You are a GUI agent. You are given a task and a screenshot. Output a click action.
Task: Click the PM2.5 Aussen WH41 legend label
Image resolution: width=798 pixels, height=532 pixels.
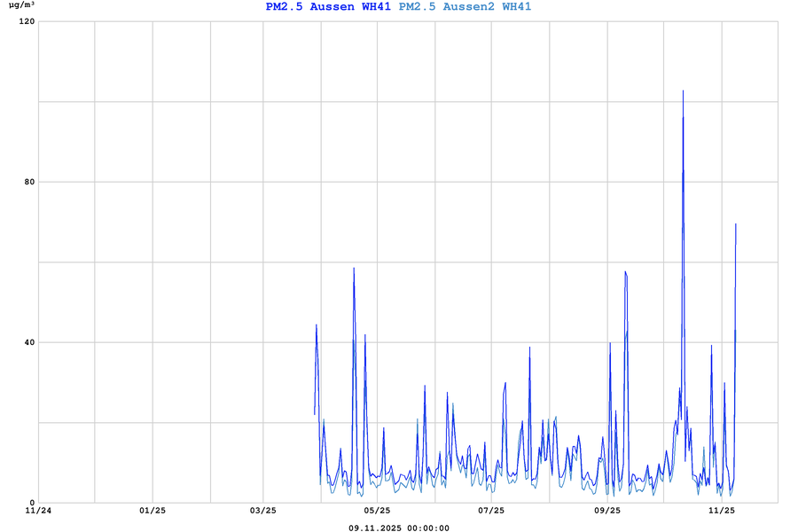[328, 7]
